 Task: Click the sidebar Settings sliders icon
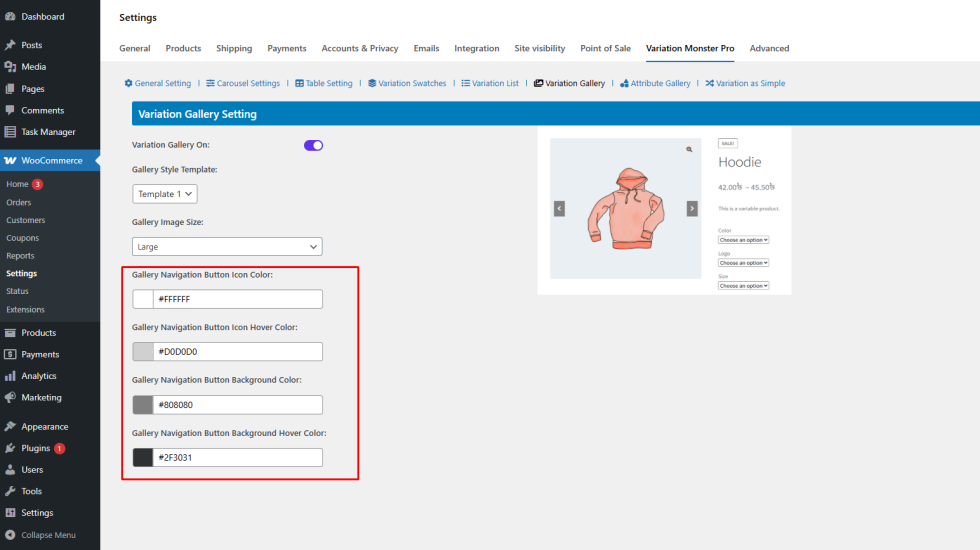(10, 512)
